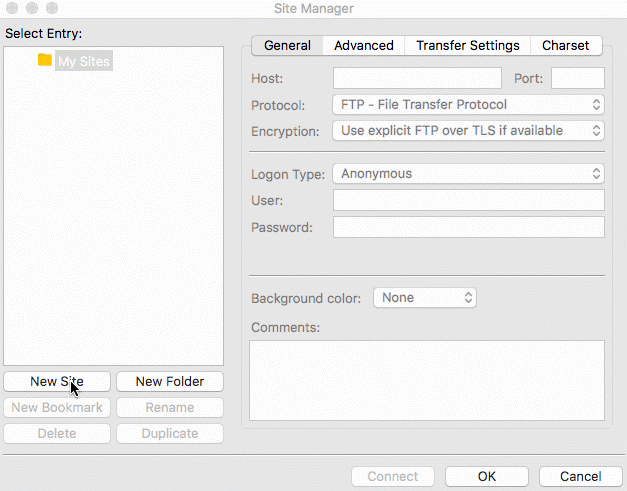Click the New Bookmark button
Viewport: 627px width, 491px height.
coord(57,407)
